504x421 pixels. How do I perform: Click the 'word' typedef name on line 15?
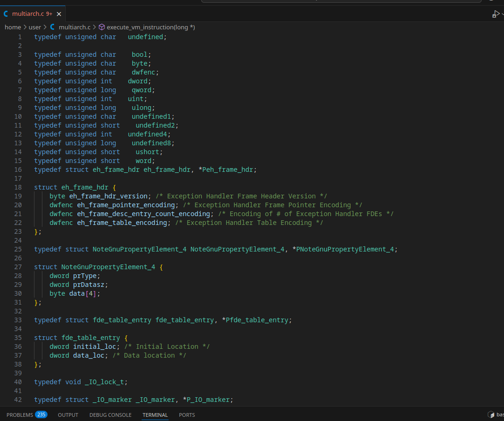click(x=143, y=161)
